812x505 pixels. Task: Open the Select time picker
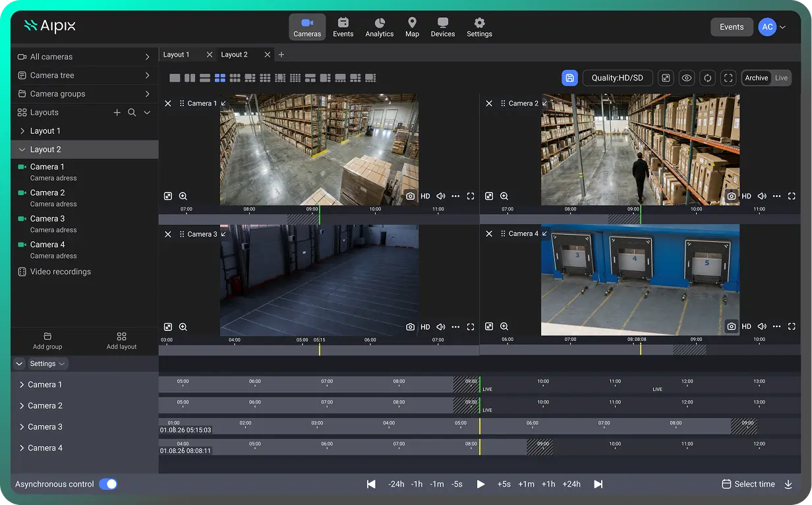point(748,484)
